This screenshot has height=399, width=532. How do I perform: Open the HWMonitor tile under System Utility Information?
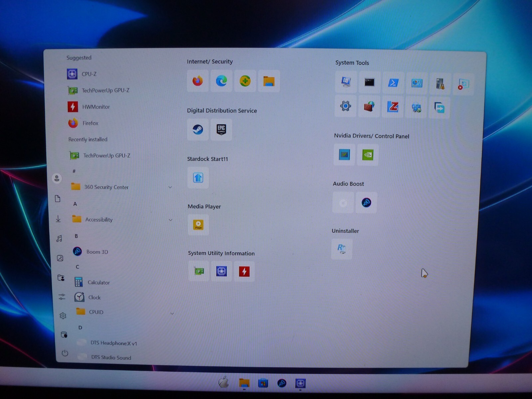point(244,271)
